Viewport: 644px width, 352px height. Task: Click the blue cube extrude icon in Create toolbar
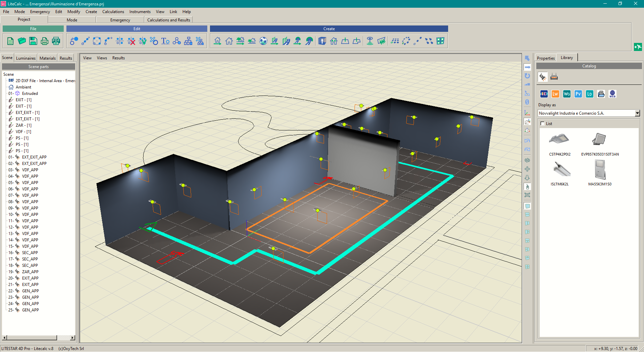[322, 41]
